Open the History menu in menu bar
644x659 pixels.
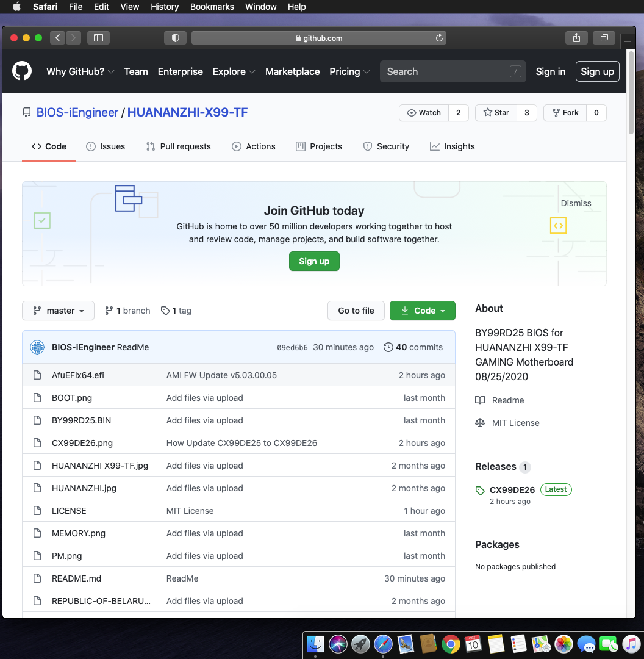[165, 7]
